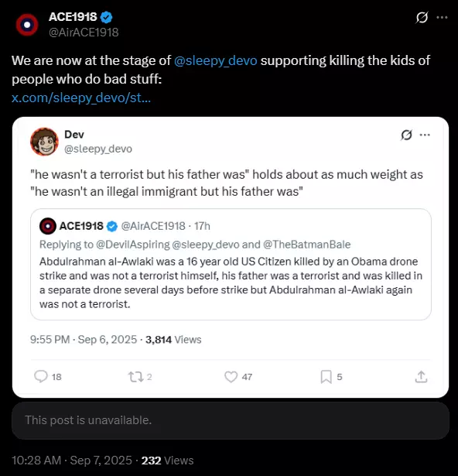
Task: Click the 'This post is unavailable' box
Action: click(231, 420)
